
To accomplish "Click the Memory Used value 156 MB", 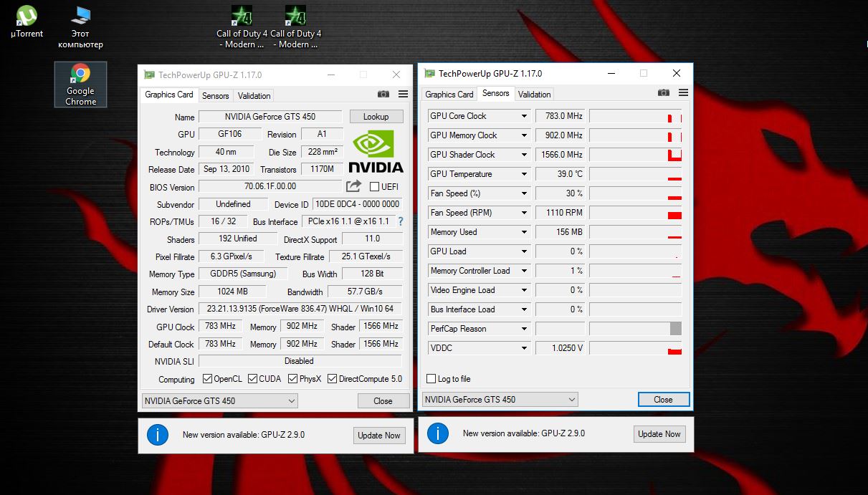I will (x=561, y=232).
